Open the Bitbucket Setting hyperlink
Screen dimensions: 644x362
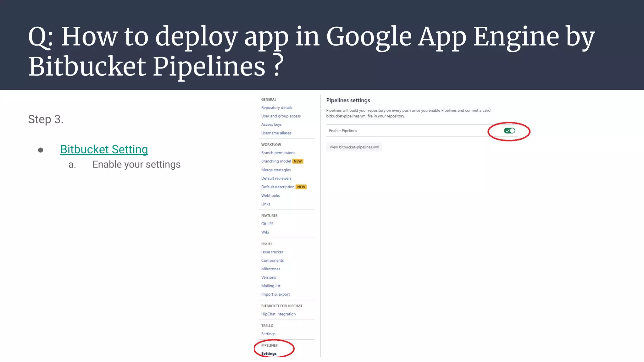[x=104, y=150]
